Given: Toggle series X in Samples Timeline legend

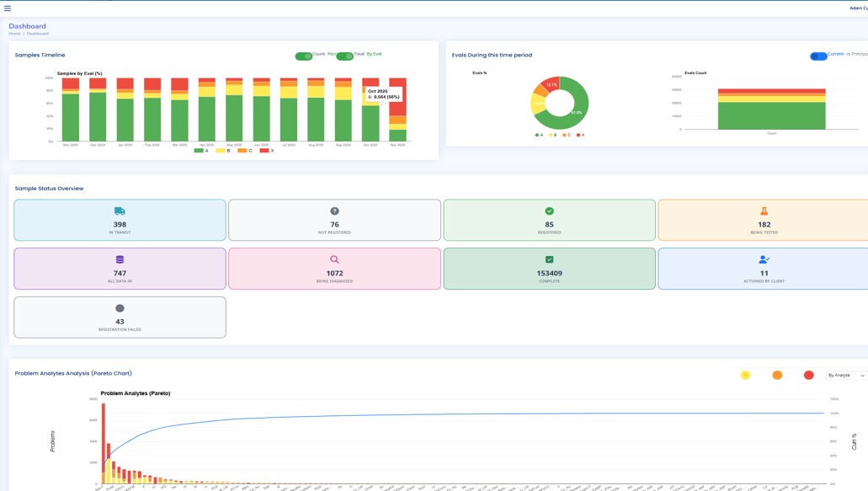Looking at the screenshot, I should coord(266,151).
